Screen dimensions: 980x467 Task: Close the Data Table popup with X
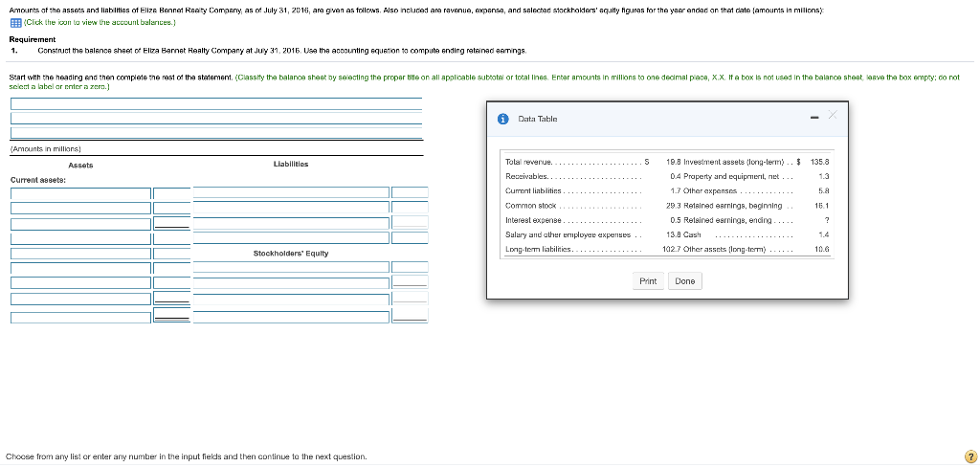[x=832, y=115]
